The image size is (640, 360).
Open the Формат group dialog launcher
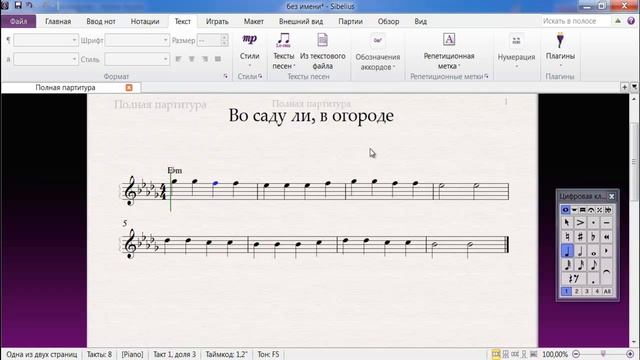(x=226, y=76)
